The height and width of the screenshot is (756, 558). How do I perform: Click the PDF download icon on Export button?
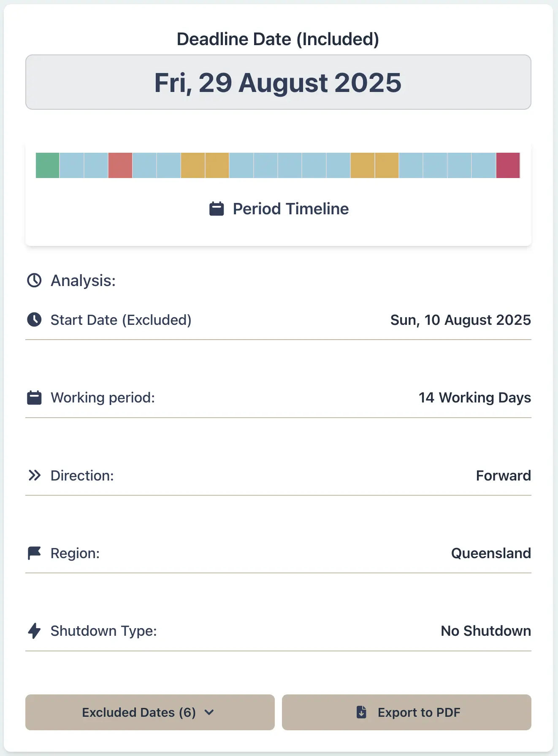point(361,712)
